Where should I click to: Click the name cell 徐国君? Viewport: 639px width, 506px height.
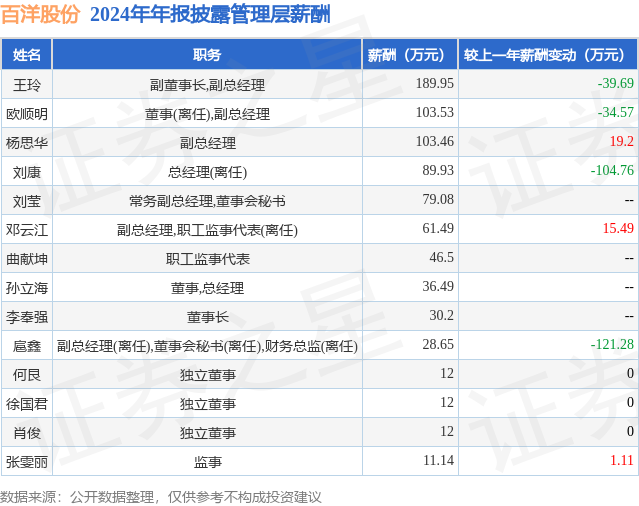click(x=26, y=404)
